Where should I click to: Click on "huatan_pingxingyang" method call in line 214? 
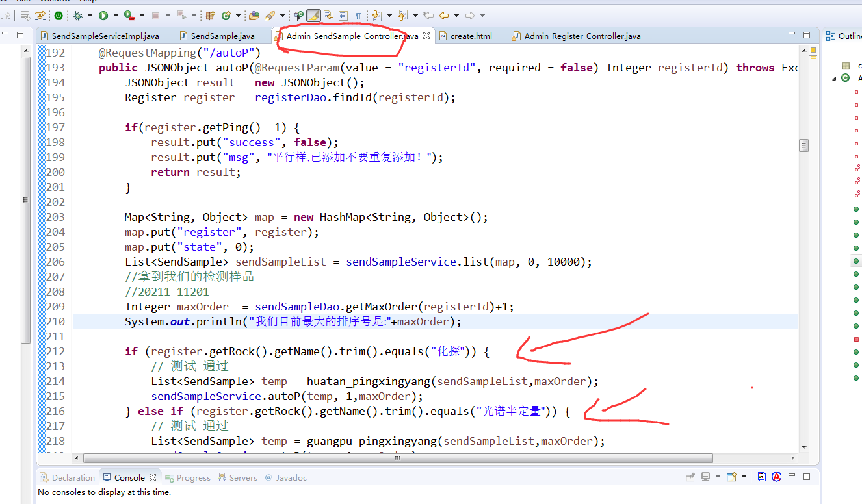pos(369,381)
